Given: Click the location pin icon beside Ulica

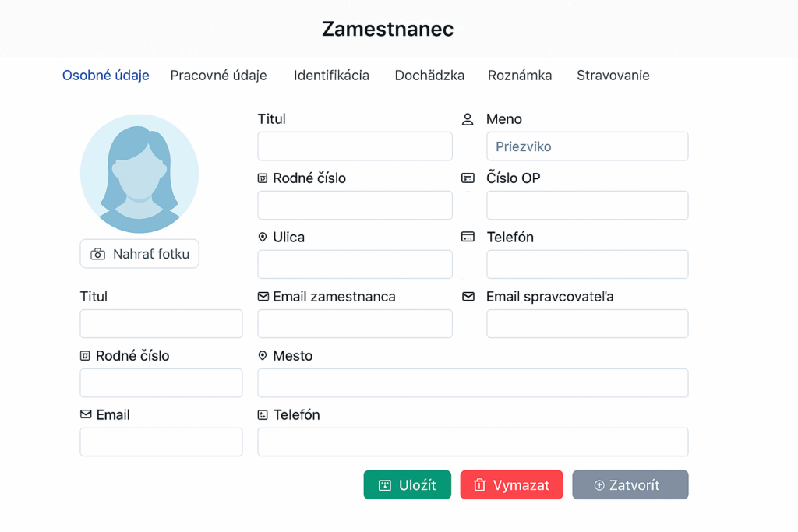Looking at the screenshot, I should pyautogui.click(x=263, y=237).
